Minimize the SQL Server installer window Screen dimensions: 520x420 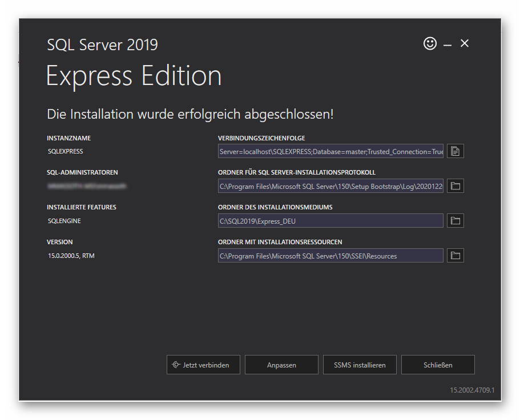[448, 43]
